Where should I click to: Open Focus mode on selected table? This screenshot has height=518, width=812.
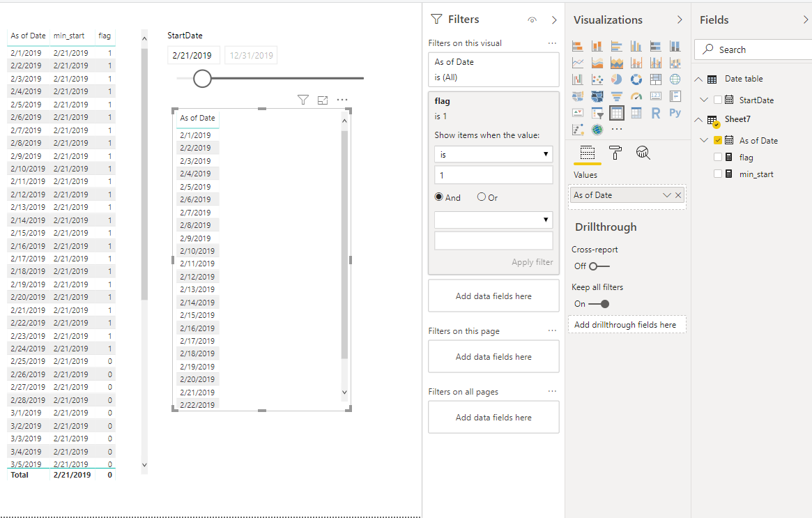tap(323, 100)
